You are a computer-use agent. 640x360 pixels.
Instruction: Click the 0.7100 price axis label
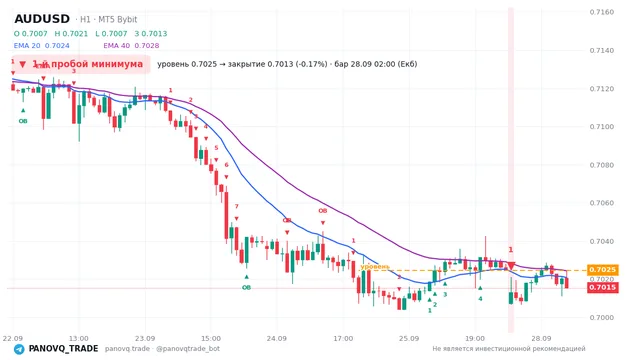(602, 127)
